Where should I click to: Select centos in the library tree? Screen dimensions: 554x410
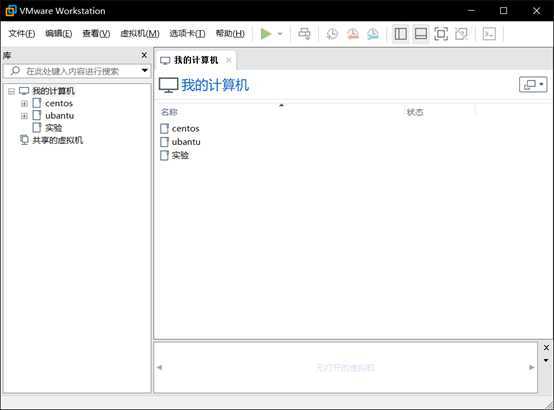click(x=59, y=104)
